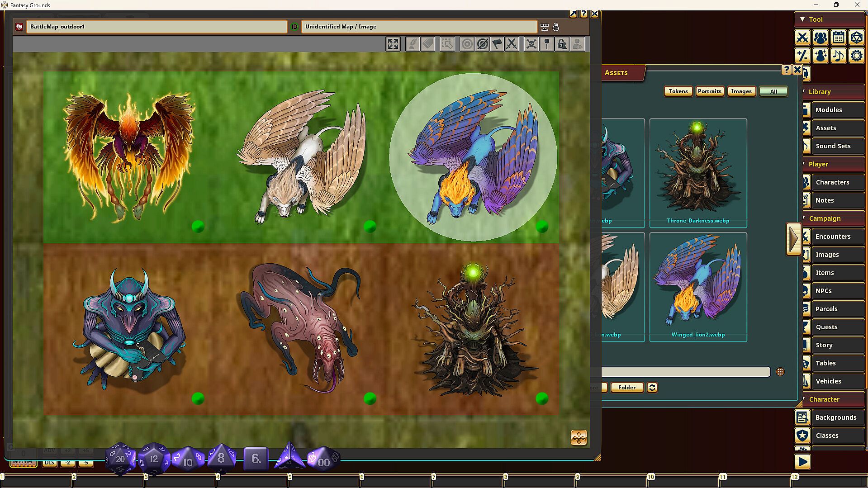
Task: Open the effects sparkling person tool icon
Action: coord(821,56)
